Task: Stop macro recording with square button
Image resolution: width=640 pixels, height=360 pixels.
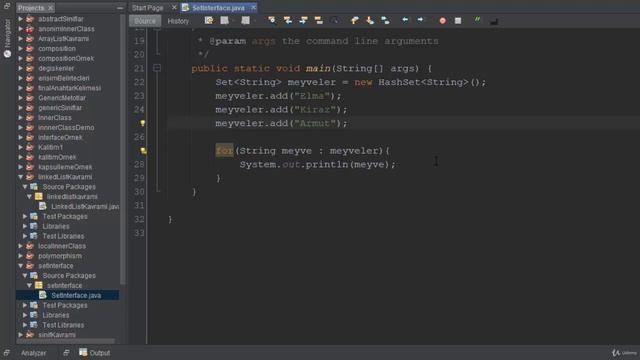Action: click(x=458, y=20)
